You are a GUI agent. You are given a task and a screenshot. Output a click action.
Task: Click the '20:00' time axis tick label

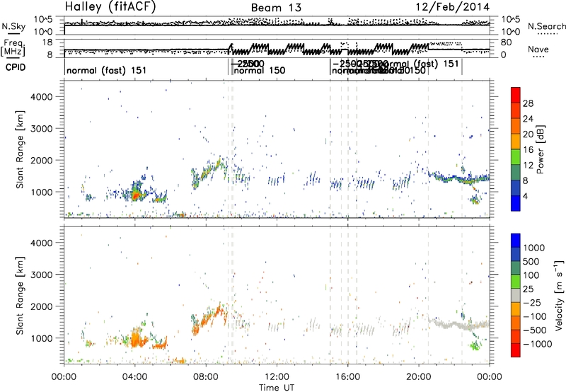point(418,377)
